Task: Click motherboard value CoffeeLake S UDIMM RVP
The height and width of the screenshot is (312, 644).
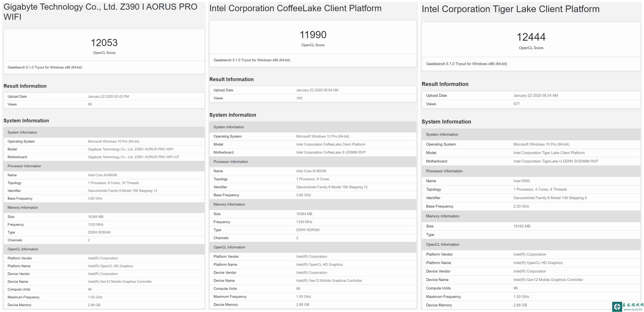Action: 331,152
